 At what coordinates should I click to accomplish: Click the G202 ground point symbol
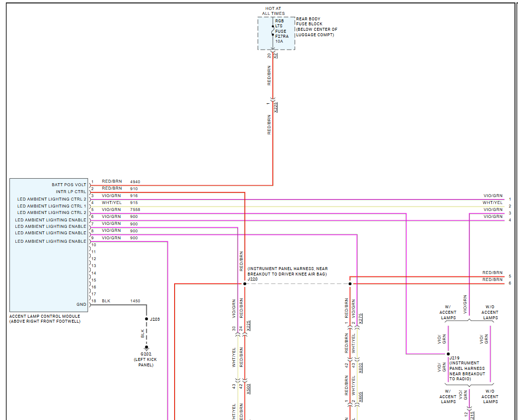(146, 348)
